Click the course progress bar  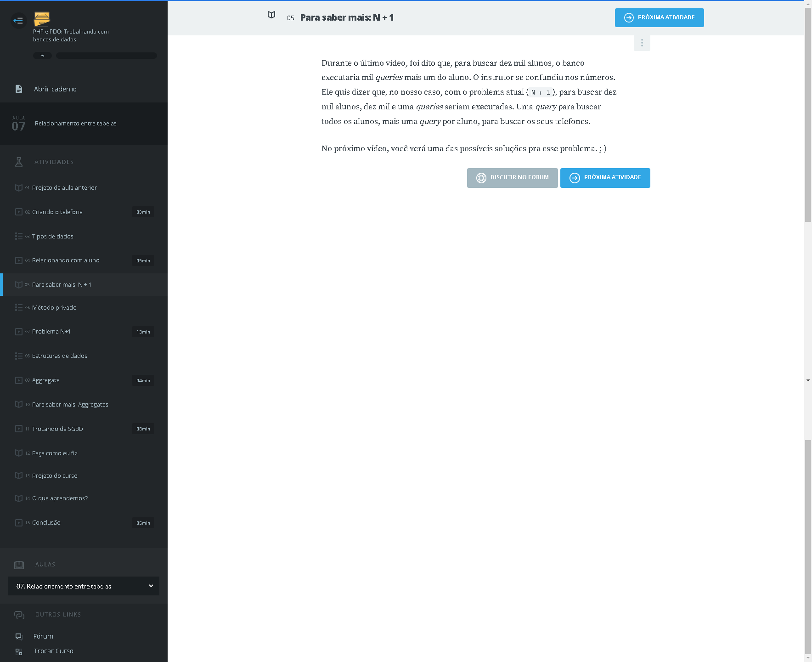[x=106, y=56]
